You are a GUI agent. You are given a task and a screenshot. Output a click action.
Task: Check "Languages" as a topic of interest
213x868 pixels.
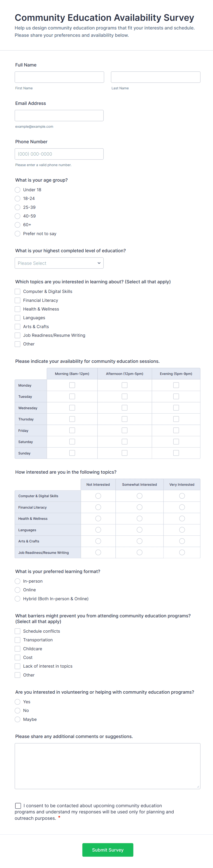(18, 317)
